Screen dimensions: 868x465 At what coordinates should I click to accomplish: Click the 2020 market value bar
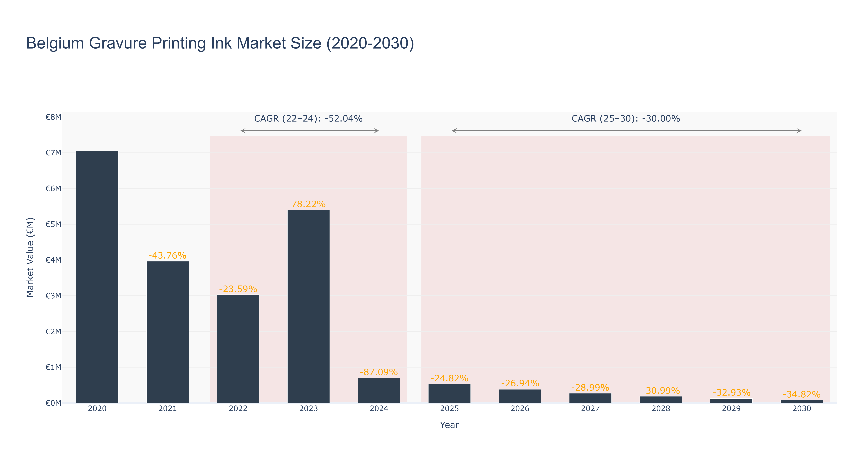[97, 277]
